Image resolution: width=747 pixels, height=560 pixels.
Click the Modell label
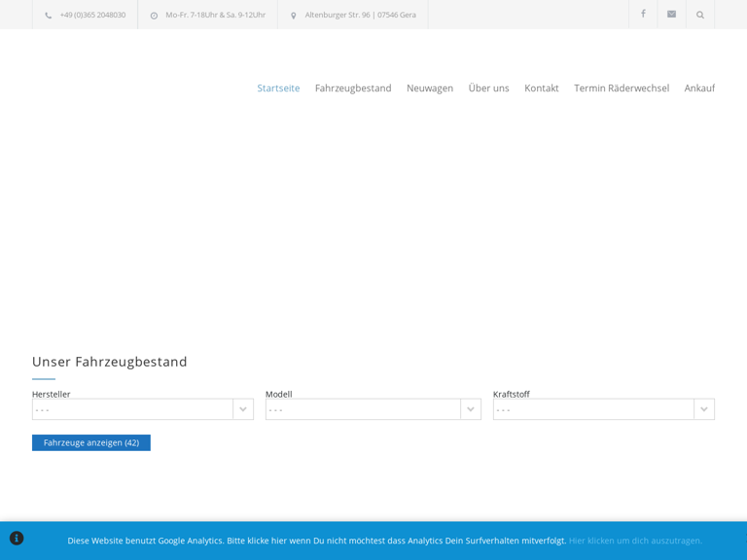pos(279,394)
